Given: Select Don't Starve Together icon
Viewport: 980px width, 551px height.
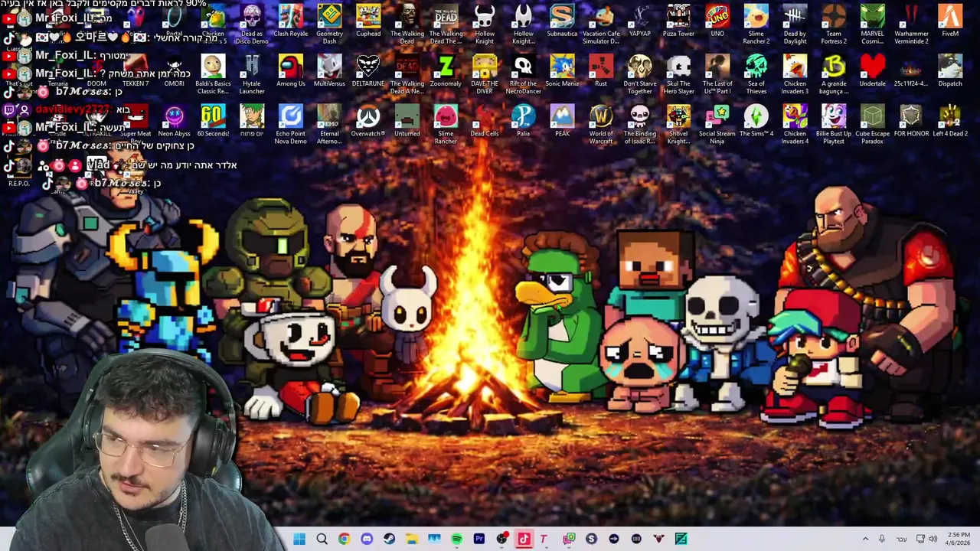Looking at the screenshot, I should pos(640,74).
